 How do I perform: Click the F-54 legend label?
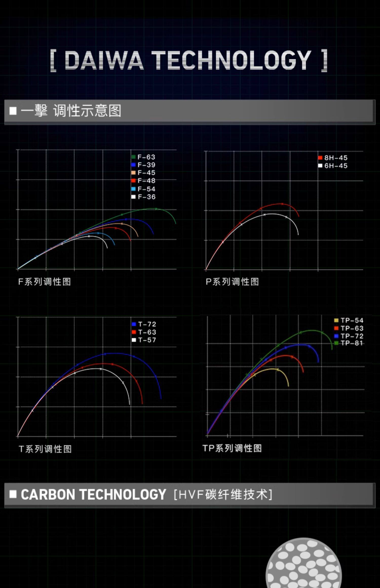pyautogui.click(x=146, y=189)
